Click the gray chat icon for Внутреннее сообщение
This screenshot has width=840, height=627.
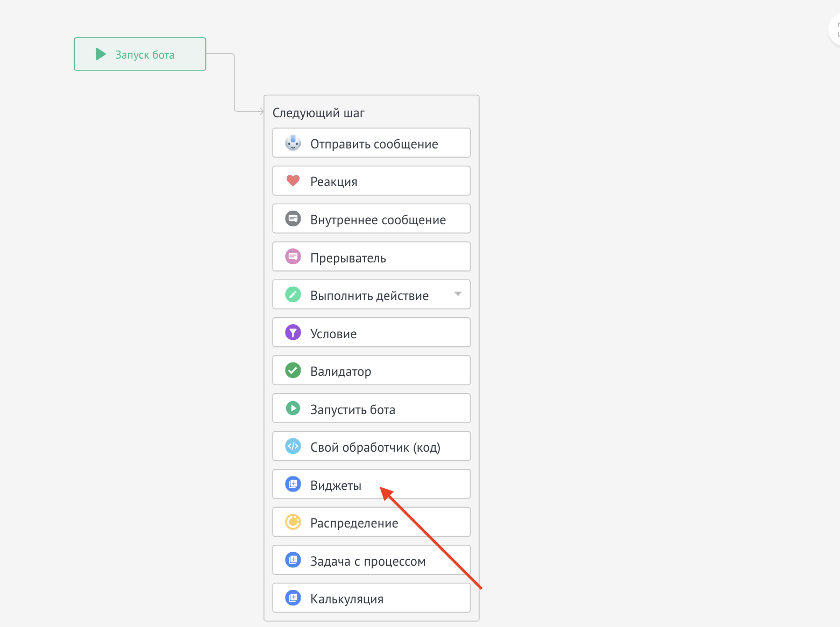(x=293, y=219)
